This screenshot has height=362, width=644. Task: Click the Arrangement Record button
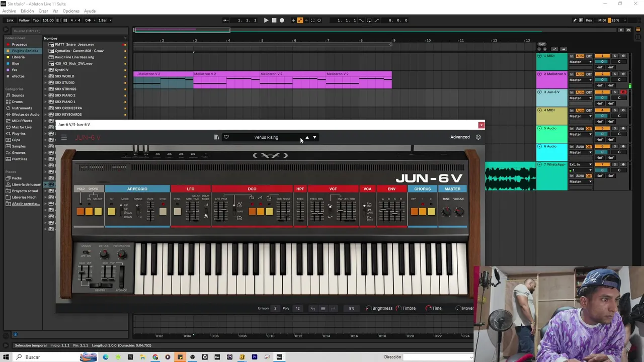(282, 20)
